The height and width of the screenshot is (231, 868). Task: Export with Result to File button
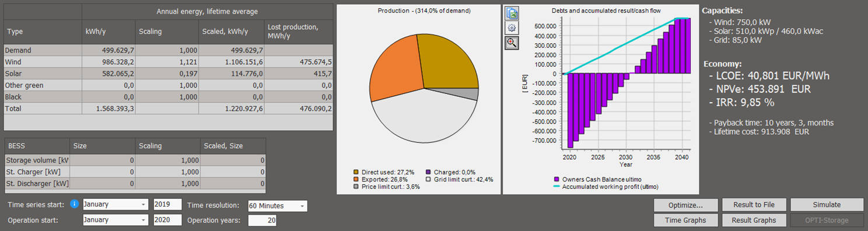tap(754, 205)
